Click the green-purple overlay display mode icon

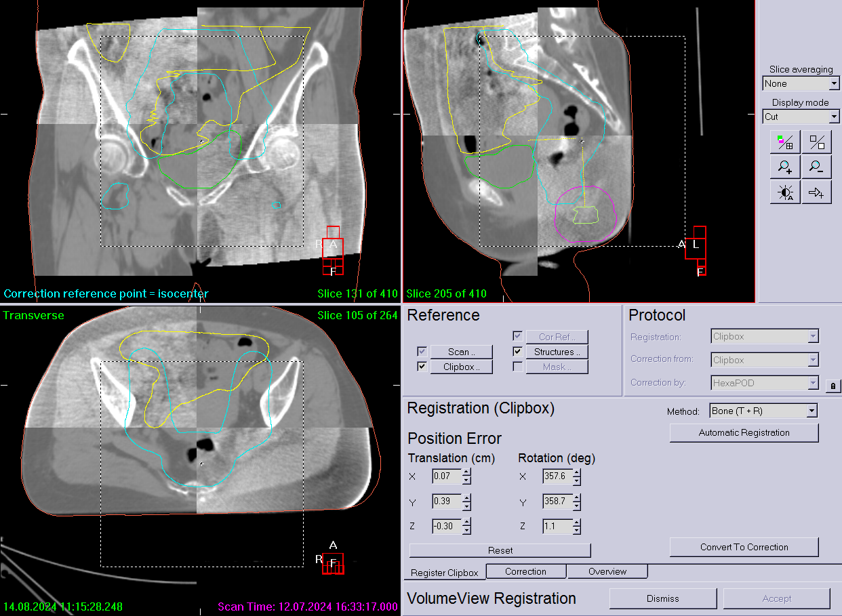pyautogui.click(x=785, y=142)
